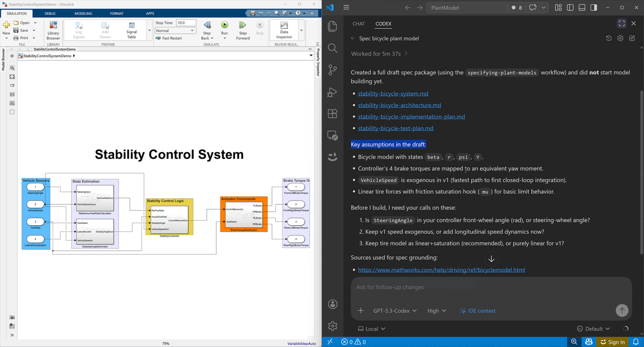Toggle VS Code bottom panel
The image size is (644, 347).
tap(582, 7)
